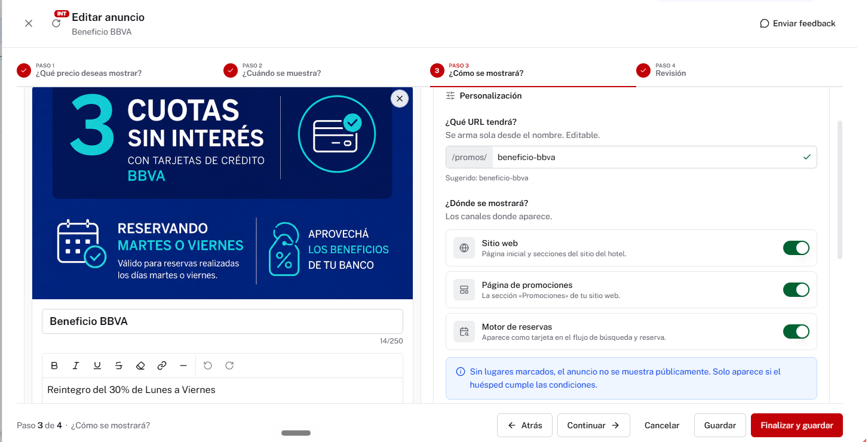Click the /promos/ URL prefix
The height and width of the screenshot is (442, 868).
click(470, 157)
